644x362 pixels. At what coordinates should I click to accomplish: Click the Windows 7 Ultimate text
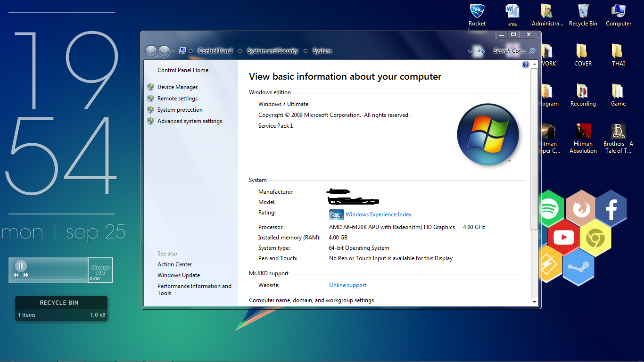coord(283,104)
